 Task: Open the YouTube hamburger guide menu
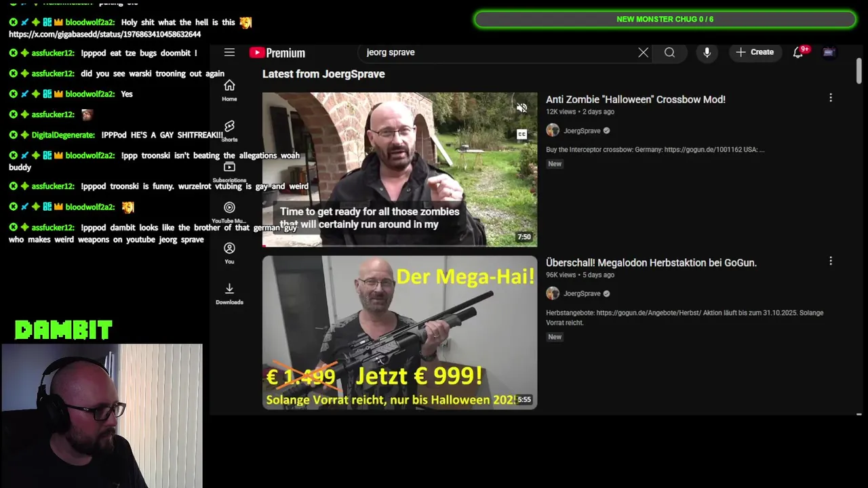[229, 52]
